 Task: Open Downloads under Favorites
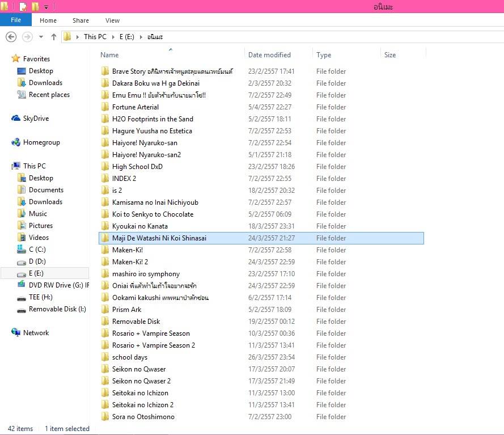click(45, 83)
